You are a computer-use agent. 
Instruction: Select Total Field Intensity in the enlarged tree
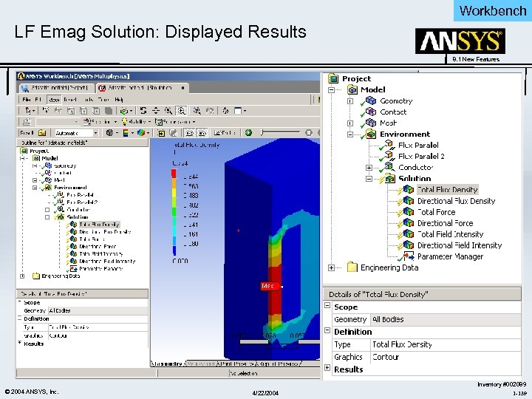point(450,234)
